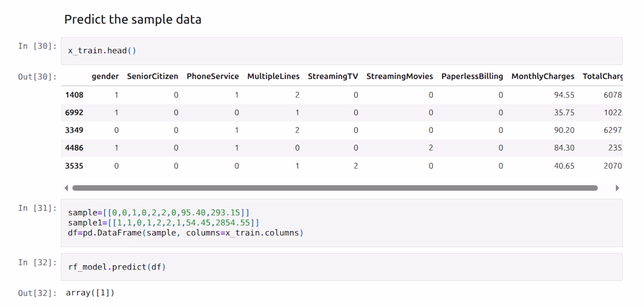The image size is (644, 307).
Task: Click the gender column header
Action: click(x=105, y=76)
